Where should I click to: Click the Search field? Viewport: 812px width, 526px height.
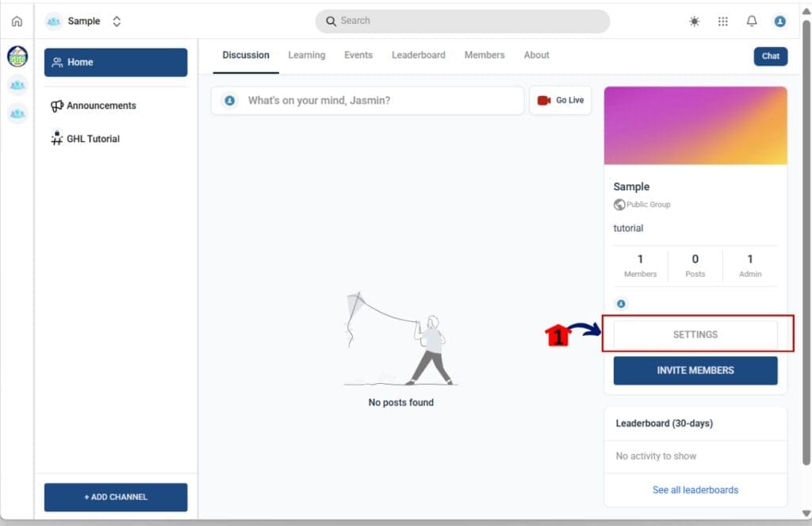pos(462,21)
